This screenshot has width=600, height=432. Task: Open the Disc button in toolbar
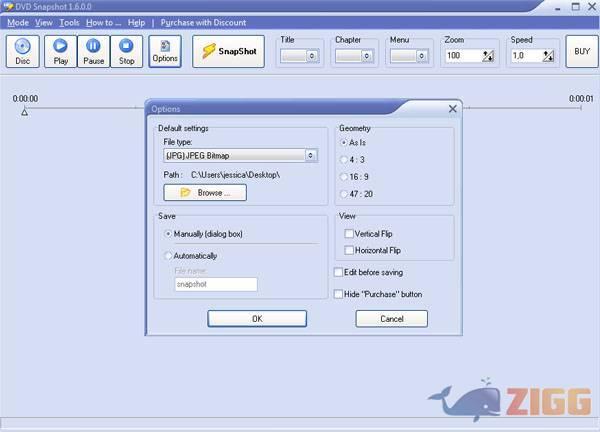pos(23,51)
